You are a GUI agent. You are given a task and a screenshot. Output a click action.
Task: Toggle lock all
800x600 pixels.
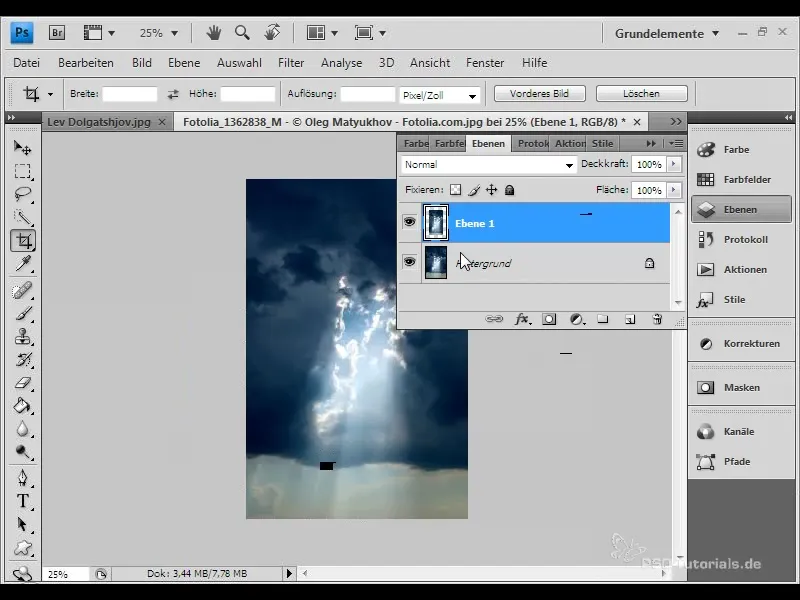pyautogui.click(x=509, y=190)
